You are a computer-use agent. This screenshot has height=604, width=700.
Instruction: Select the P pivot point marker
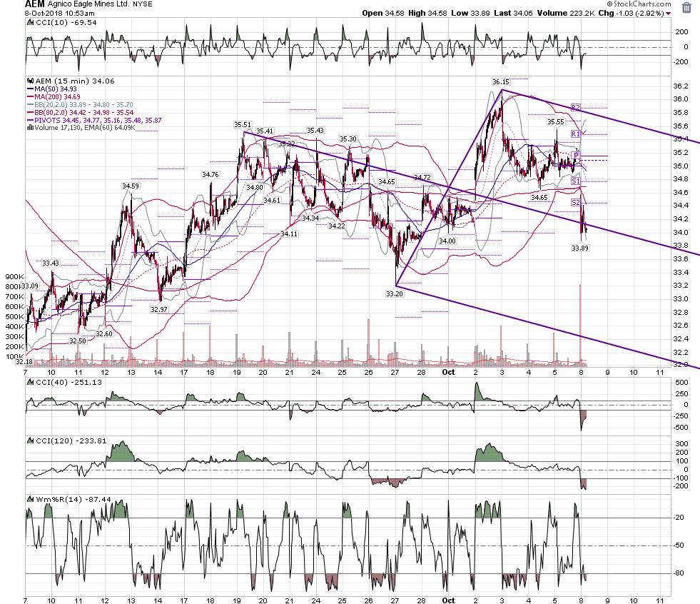click(577, 156)
